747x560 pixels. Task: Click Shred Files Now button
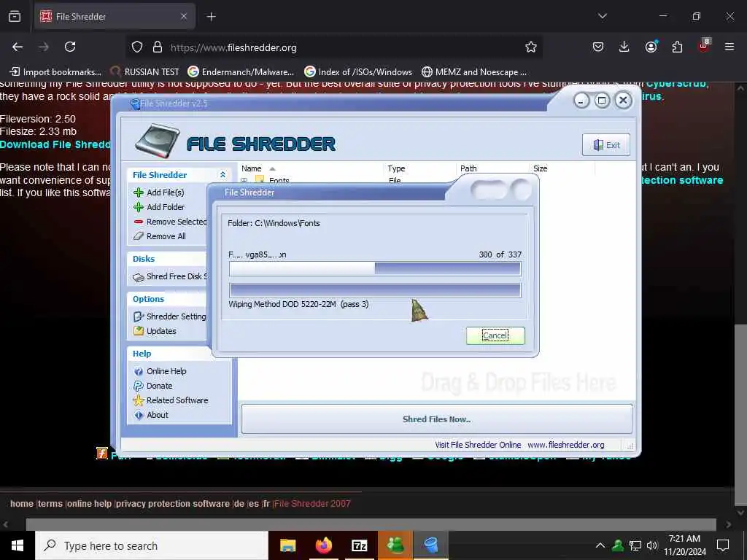tap(436, 419)
